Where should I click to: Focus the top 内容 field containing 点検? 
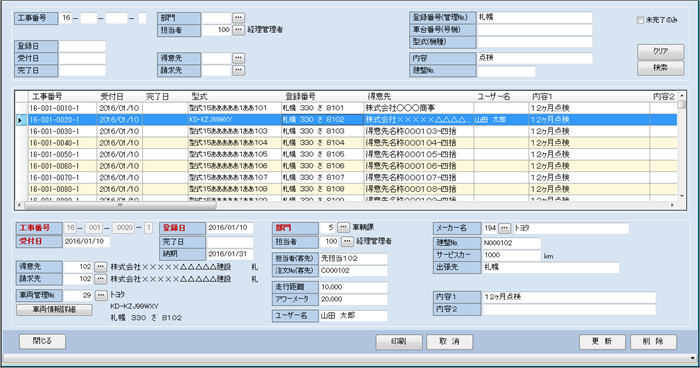click(535, 58)
